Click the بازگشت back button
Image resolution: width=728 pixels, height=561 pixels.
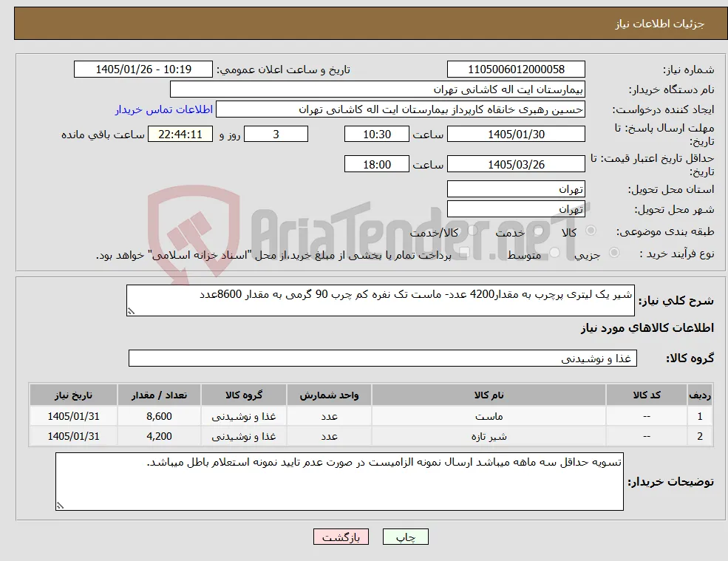point(341,537)
